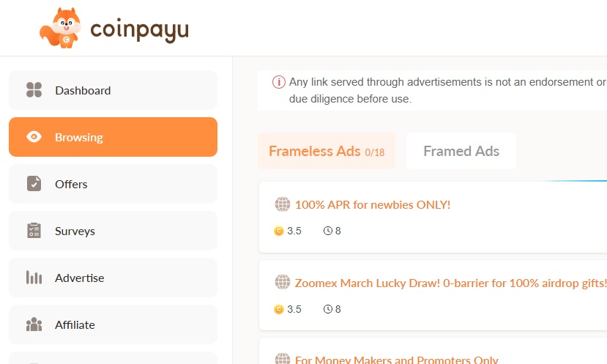Image resolution: width=607 pixels, height=364 pixels.
Task: Click the coinpayu squirrel mascot logo
Action: coord(60,28)
